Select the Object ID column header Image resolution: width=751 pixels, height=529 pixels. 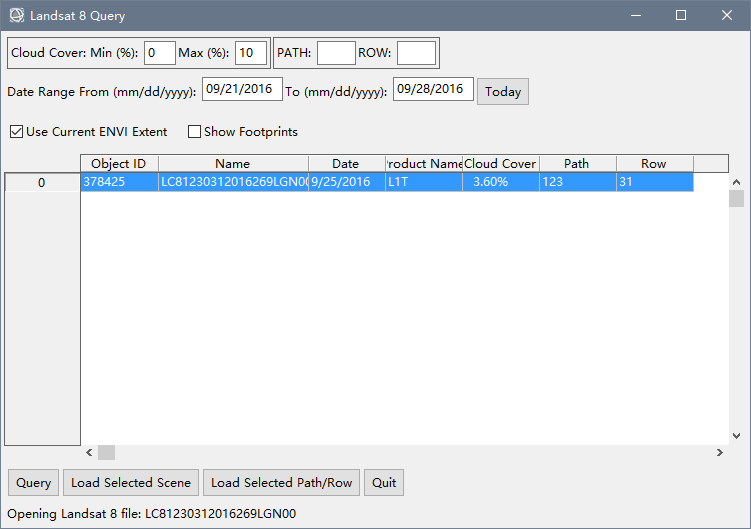coord(119,163)
